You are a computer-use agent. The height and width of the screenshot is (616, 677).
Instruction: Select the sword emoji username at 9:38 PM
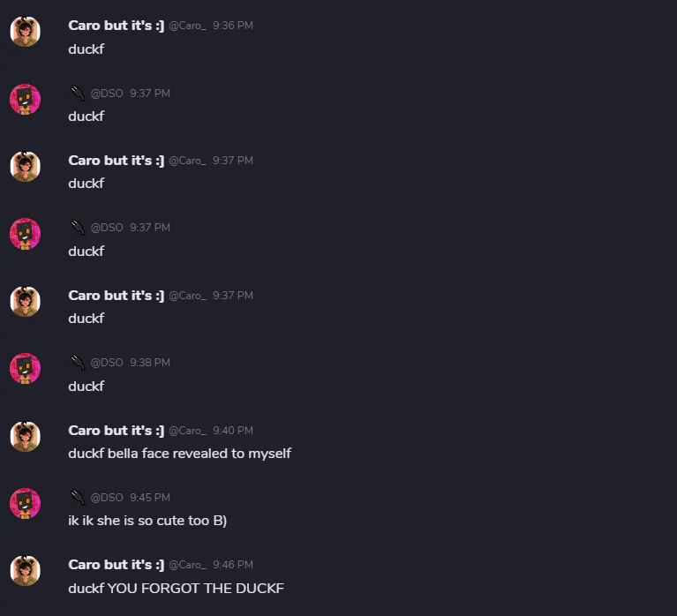(x=78, y=362)
